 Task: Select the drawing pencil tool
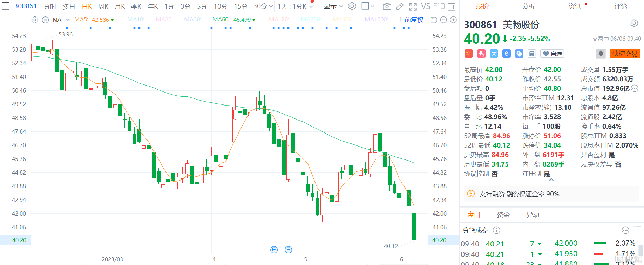(x=400, y=6)
